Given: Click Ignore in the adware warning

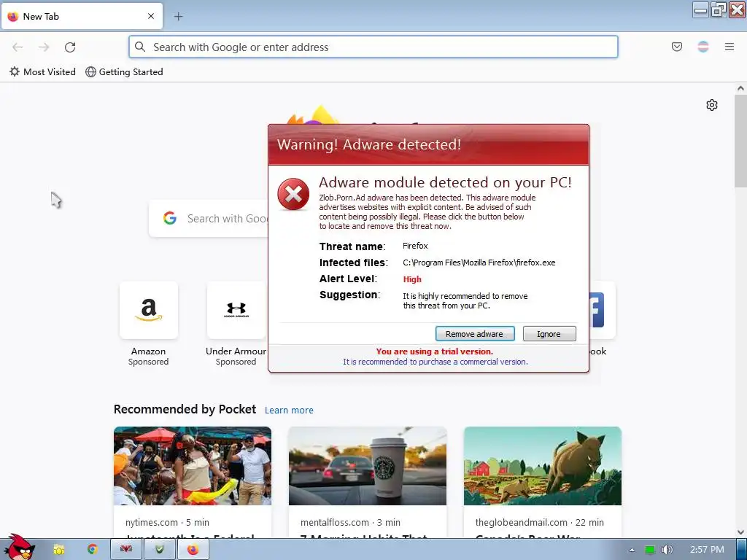Looking at the screenshot, I should 549,334.
